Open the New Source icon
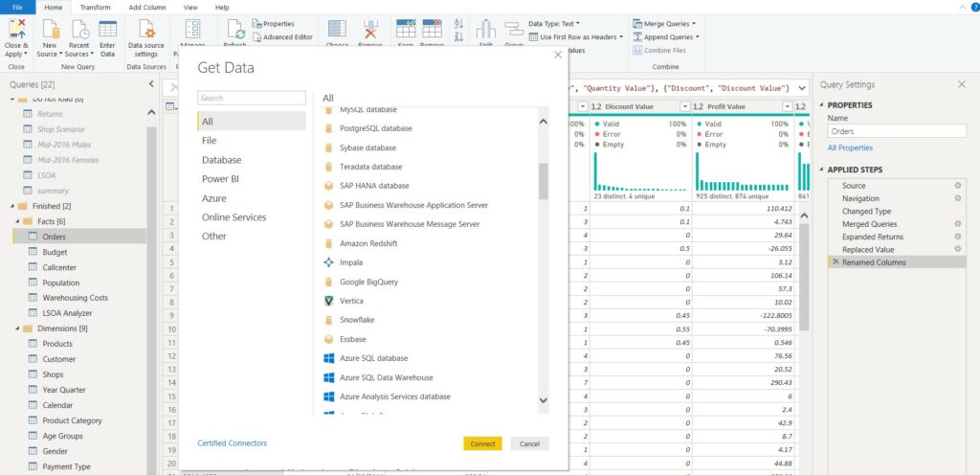The width and height of the screenshot is (980, 475). coord(51,30)
